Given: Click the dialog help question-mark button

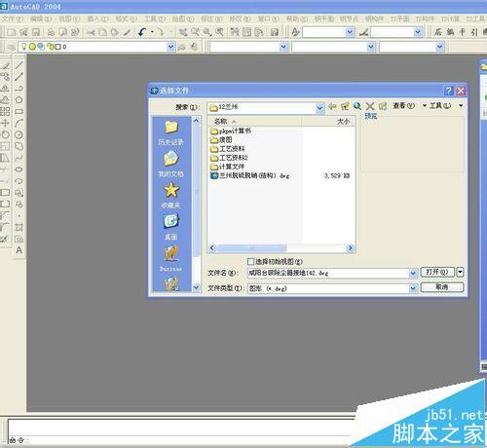Looking at the screenshot, I should 448,91.
